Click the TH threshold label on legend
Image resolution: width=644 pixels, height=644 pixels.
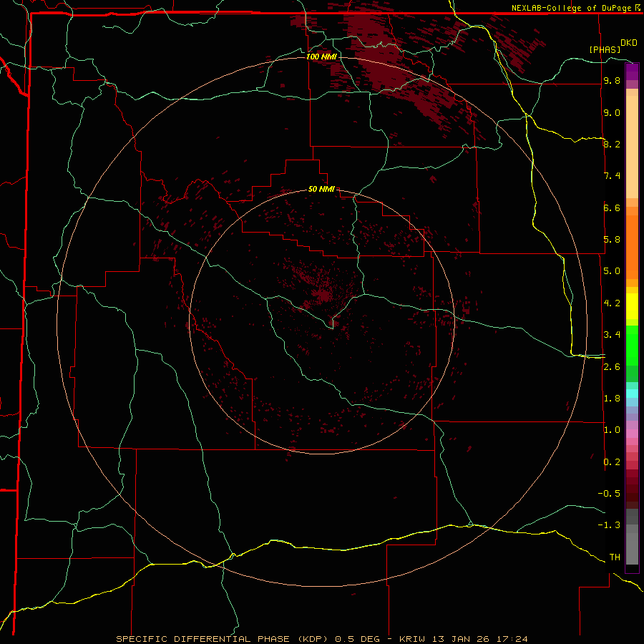(615, 557)
